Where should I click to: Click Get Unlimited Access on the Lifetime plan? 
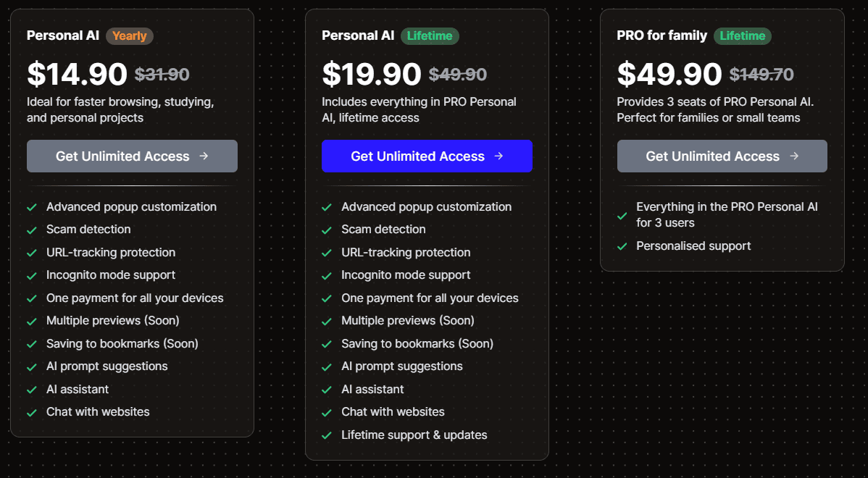pyautogui.click(x=427, y=156)
